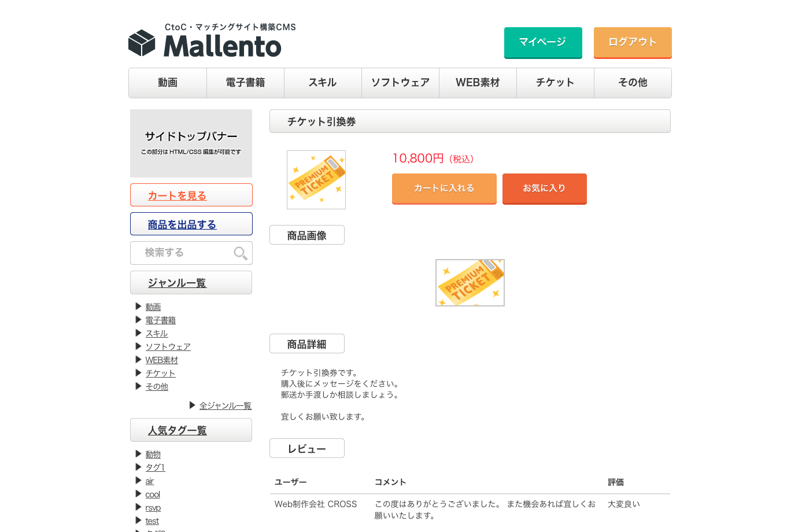Click the ログアウト button
This screenshot has height=532, width=802.
(632, 42)
